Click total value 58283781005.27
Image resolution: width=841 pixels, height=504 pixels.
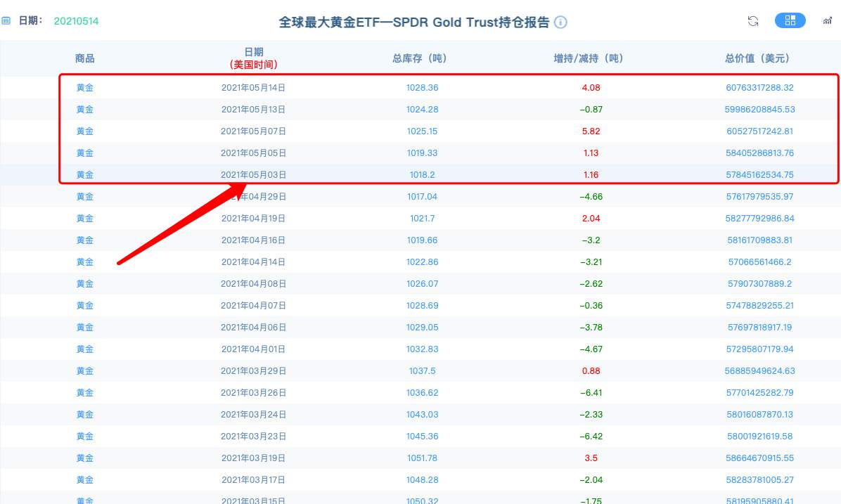[x=759, y=480]
